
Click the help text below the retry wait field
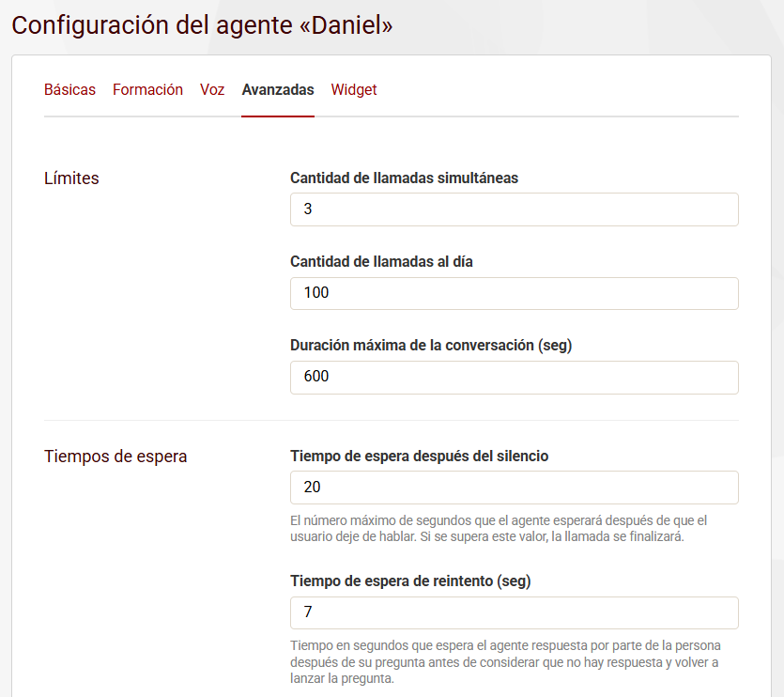(506, 662)
